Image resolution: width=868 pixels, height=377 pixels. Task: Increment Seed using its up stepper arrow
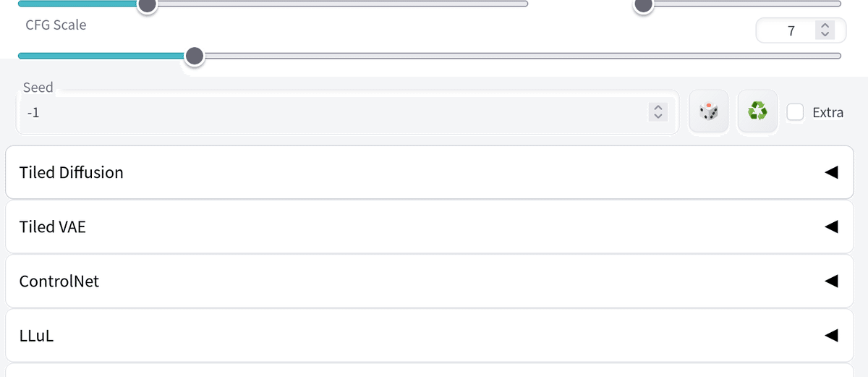click(x=658, y=108)
